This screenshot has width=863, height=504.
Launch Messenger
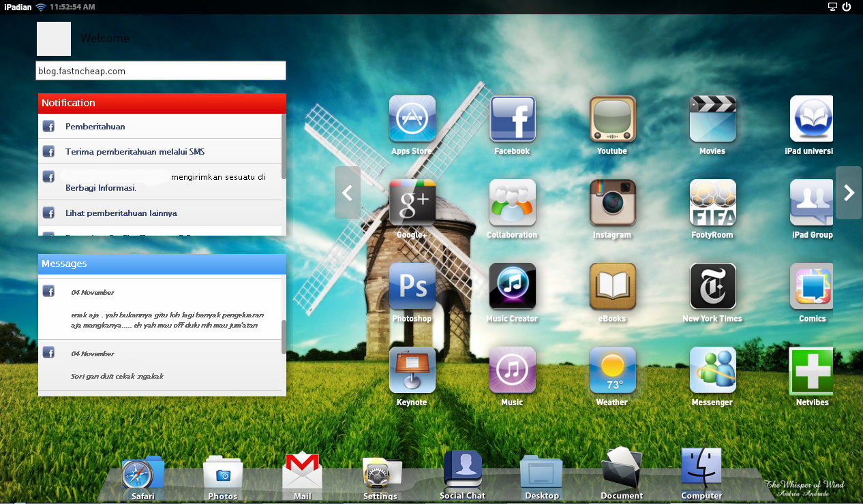pyautogui.click(x=712, y=370)
